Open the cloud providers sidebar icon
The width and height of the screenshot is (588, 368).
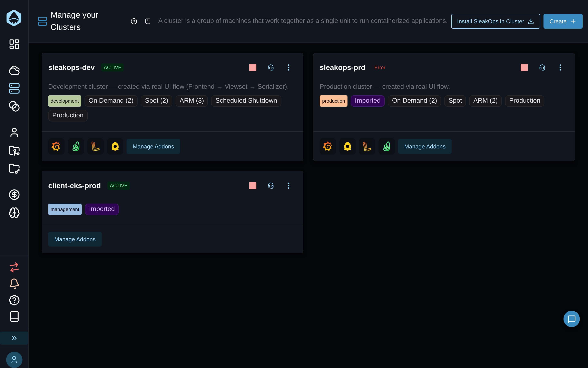[14, 70]
